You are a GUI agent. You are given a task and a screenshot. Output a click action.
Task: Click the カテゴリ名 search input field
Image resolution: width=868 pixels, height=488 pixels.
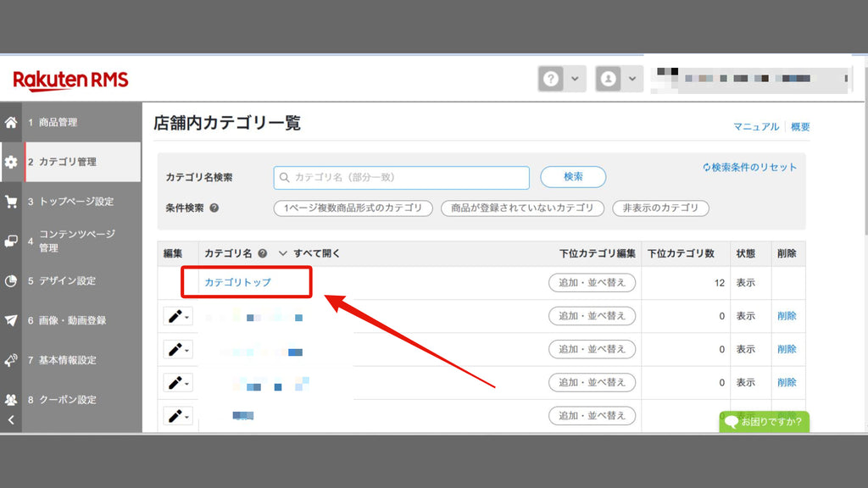[401, 178]
